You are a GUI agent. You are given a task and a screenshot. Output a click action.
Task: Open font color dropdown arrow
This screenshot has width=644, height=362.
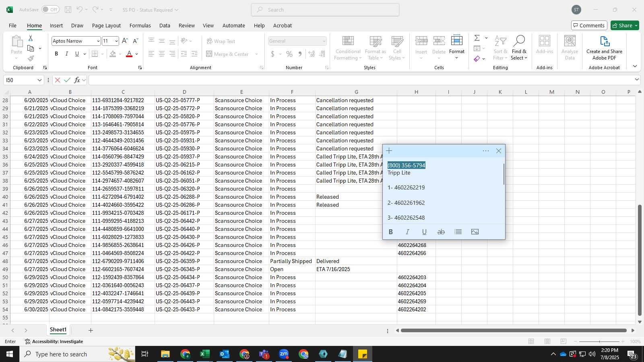(137, 54)
